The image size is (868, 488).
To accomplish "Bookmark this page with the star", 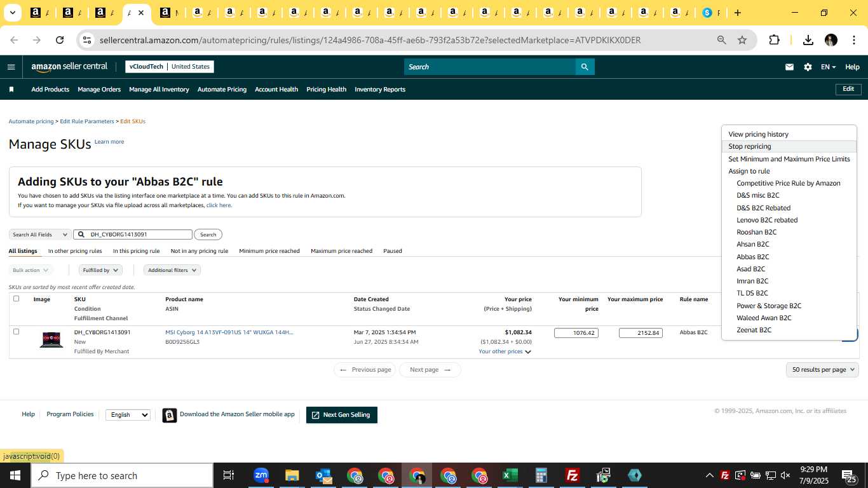I will click(742, 40).
